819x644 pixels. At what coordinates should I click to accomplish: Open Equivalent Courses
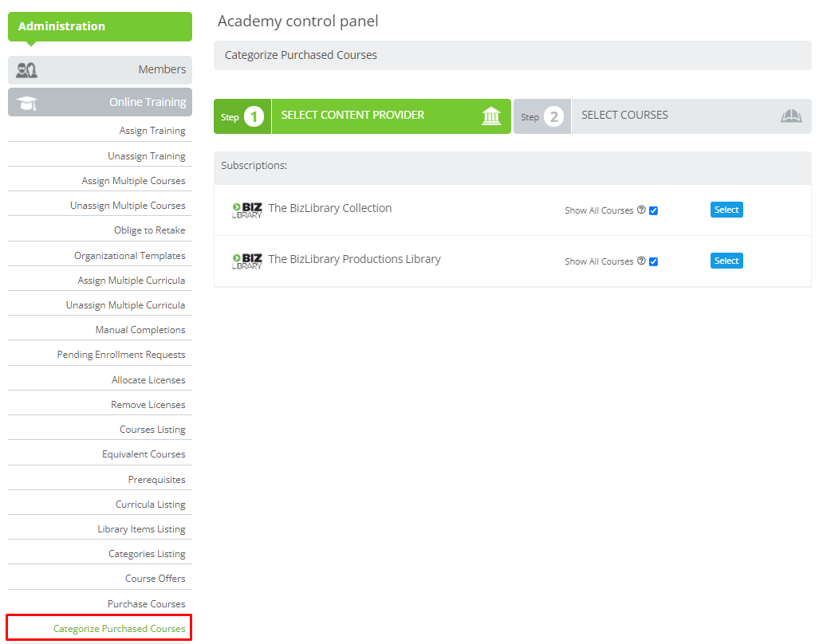[x=144, y=454]
